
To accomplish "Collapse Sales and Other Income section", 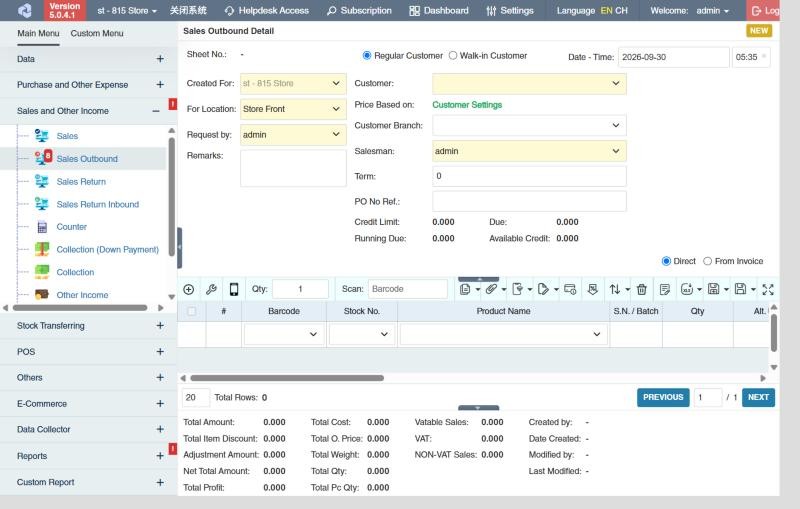I will tap(156, 111).
